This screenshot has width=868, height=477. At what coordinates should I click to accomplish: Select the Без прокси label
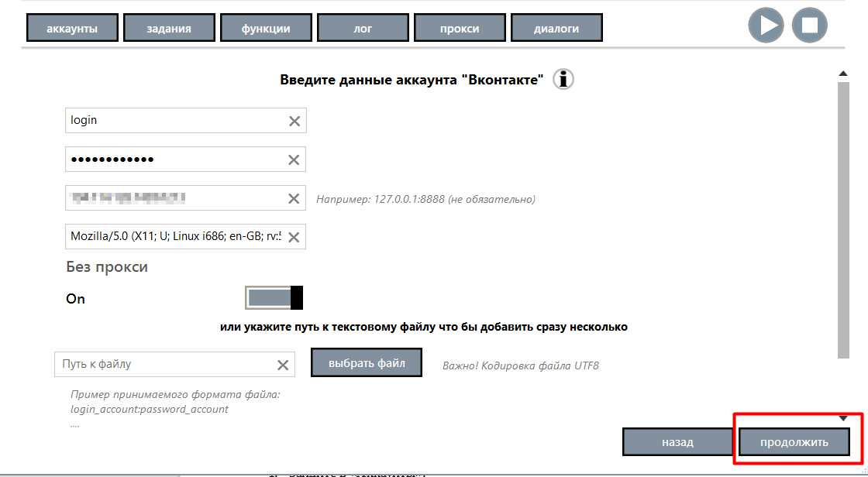(107, 267)
